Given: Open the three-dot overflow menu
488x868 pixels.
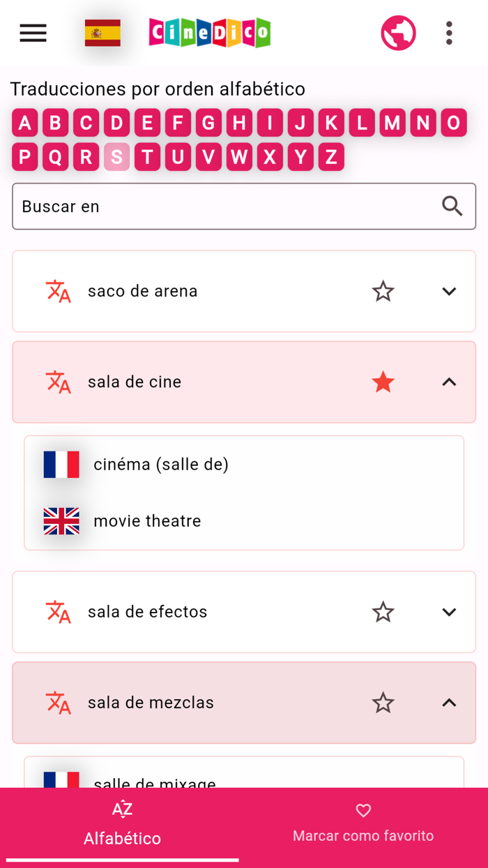Looking at the screenshot, I should (x=449, y=33).
